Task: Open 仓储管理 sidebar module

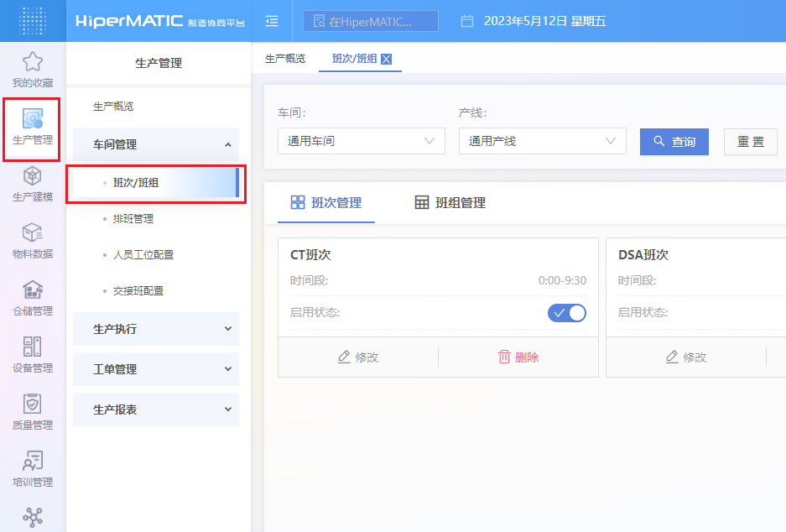Action: (33, 299)
